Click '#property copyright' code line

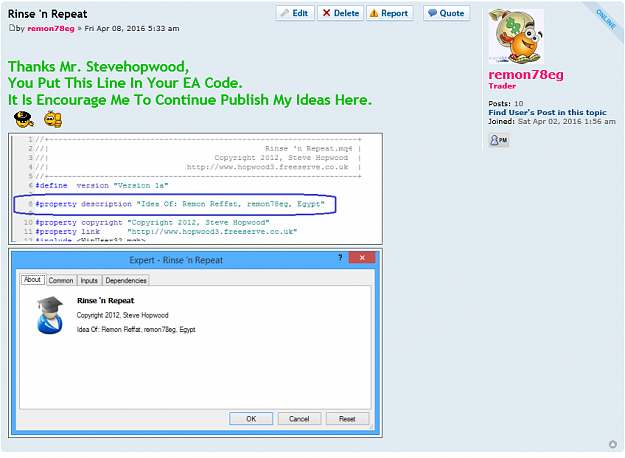pos(152,222)
